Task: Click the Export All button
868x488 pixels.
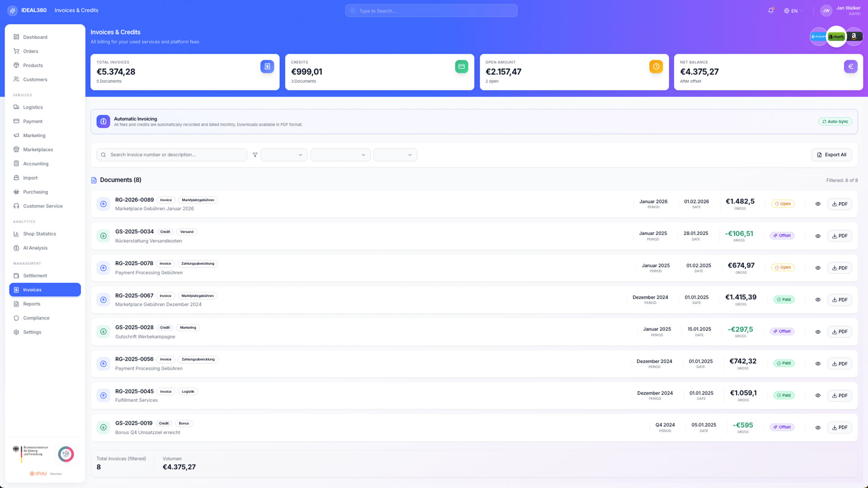Action: [x=831, y=155]
